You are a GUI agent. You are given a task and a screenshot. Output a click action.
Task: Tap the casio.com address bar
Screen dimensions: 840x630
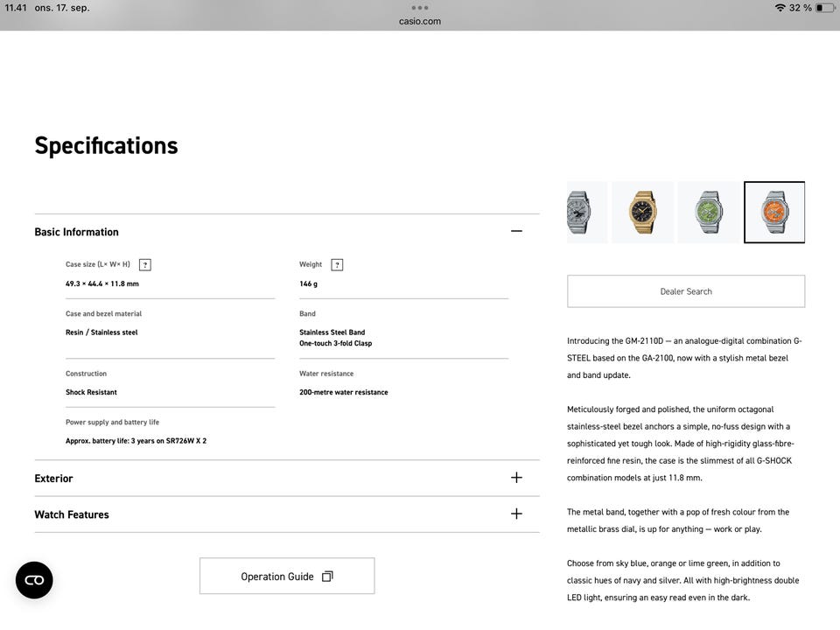(420, 21)
